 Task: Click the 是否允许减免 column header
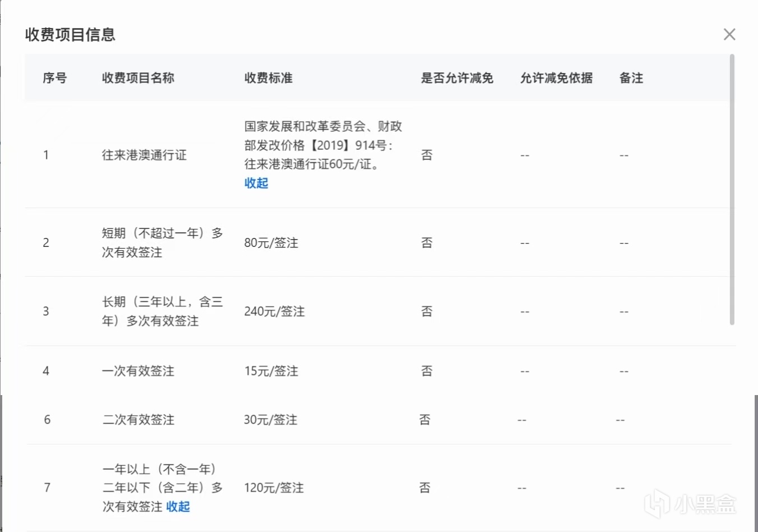point(457,78)
